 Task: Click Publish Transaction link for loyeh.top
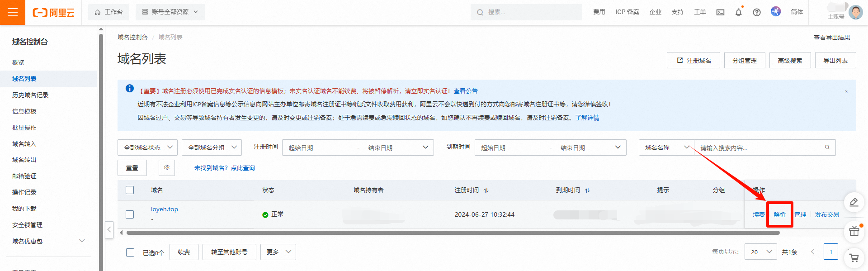[827, 214]
